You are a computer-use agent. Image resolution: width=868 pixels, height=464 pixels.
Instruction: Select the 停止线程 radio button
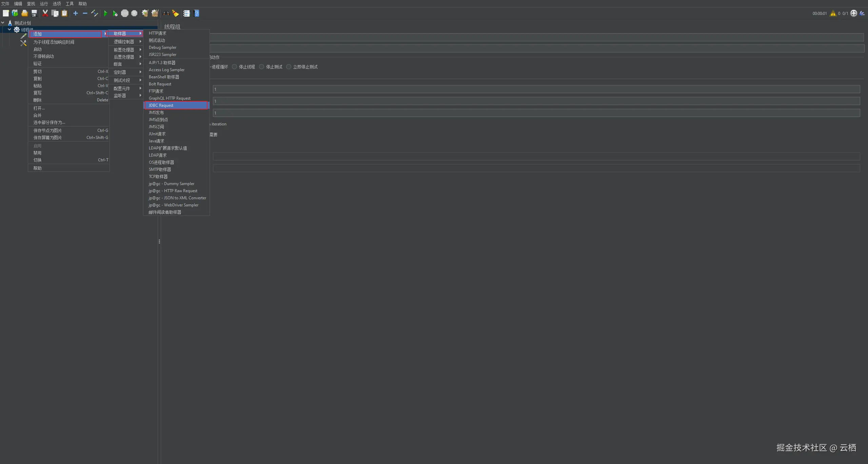235,67
